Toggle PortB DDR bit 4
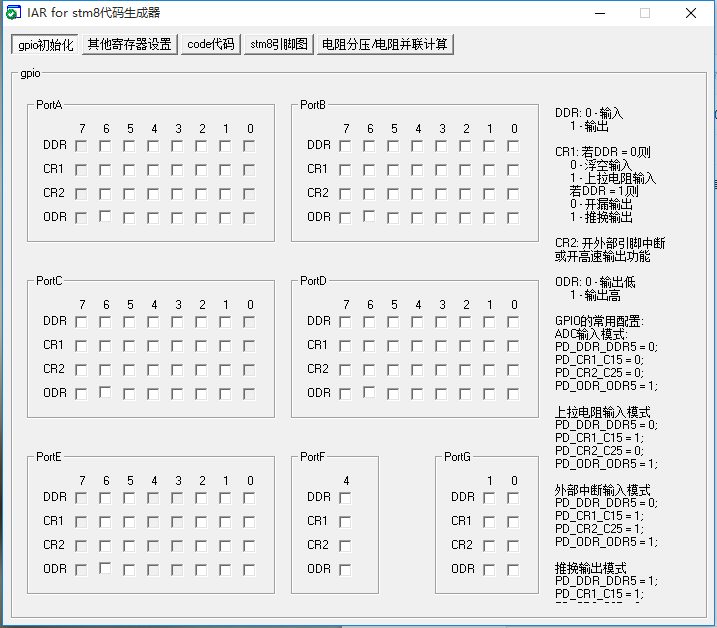The image size is (717, 628). [417, 146]
